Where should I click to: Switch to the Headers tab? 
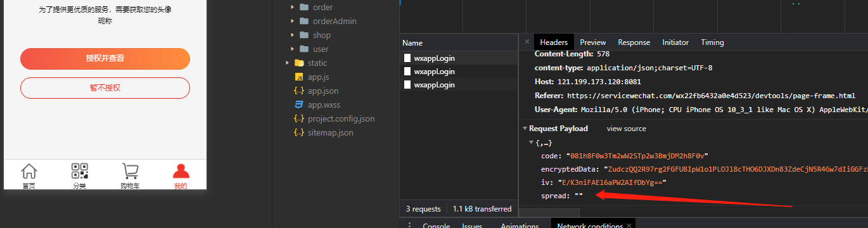coord(554,42)
